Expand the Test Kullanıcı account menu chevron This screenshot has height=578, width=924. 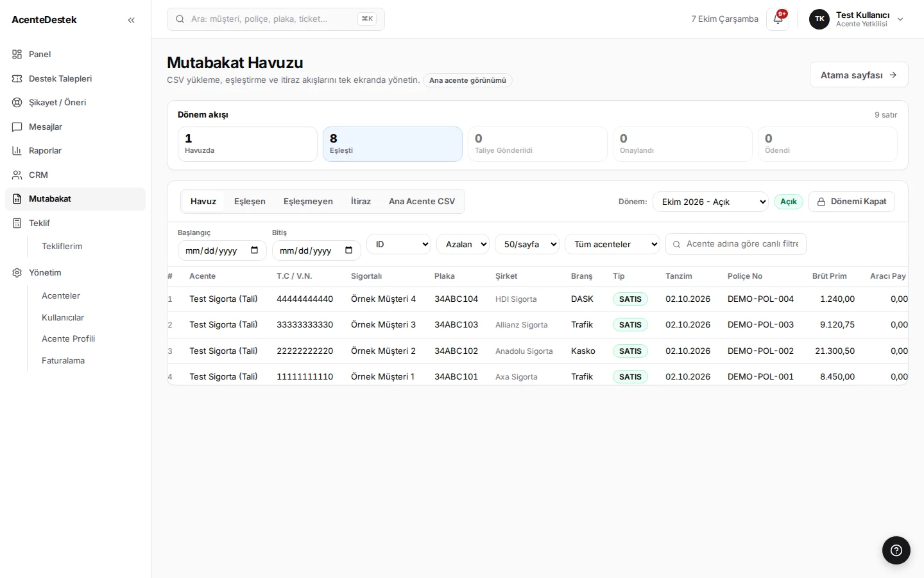point(900,19)
